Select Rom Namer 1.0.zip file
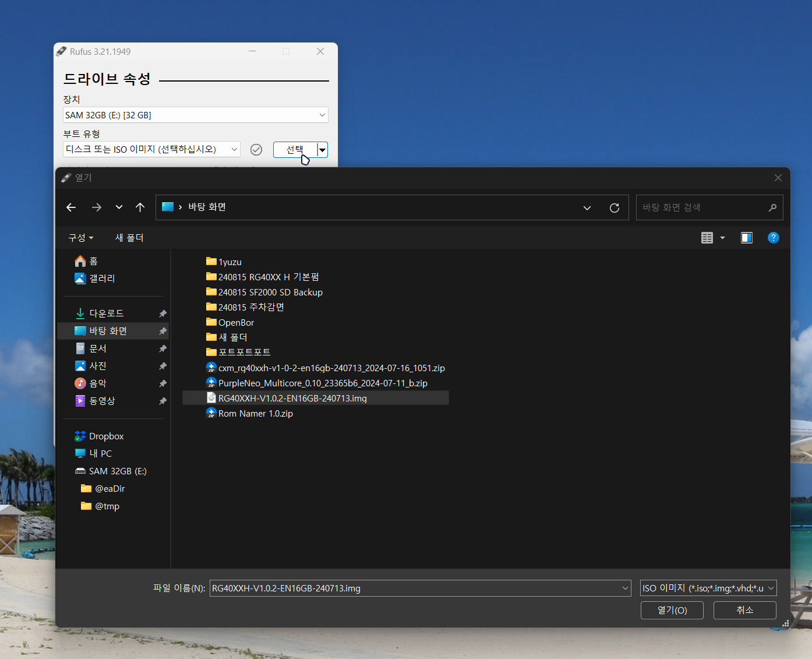 [250, 413]
